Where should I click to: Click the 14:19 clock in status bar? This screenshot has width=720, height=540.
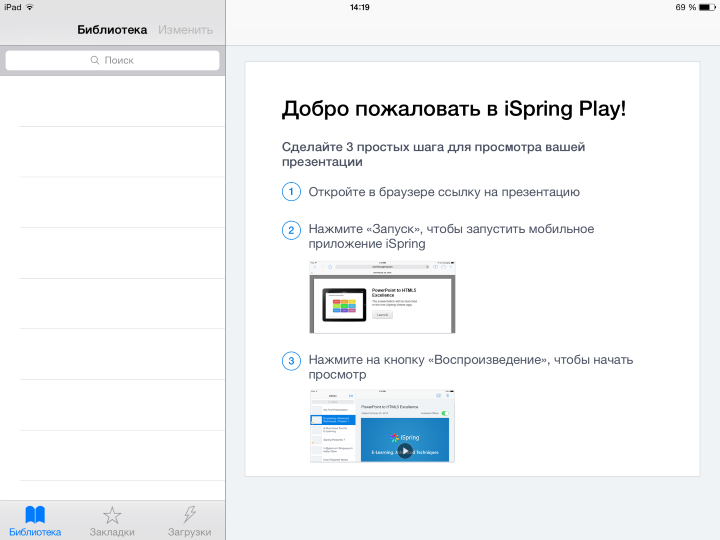(360, 7)
